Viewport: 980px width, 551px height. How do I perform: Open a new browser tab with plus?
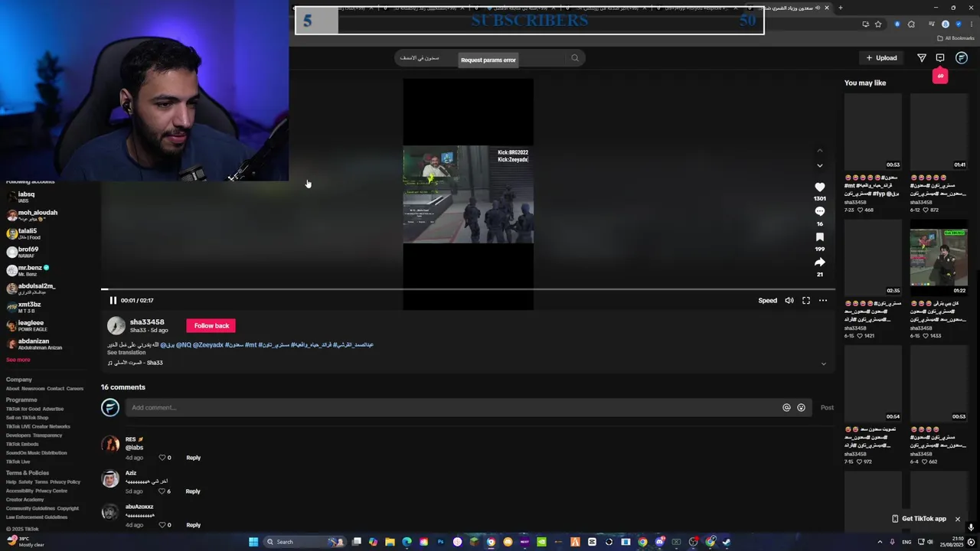(840, 8)
